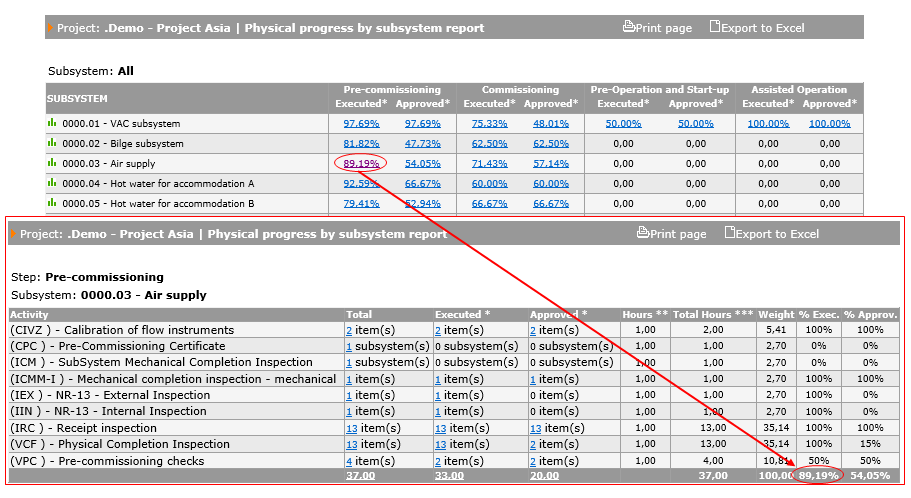This screenshot has height=498, width=911.
Task: Click approved total 20.00 link
Action: coord(544,475)
